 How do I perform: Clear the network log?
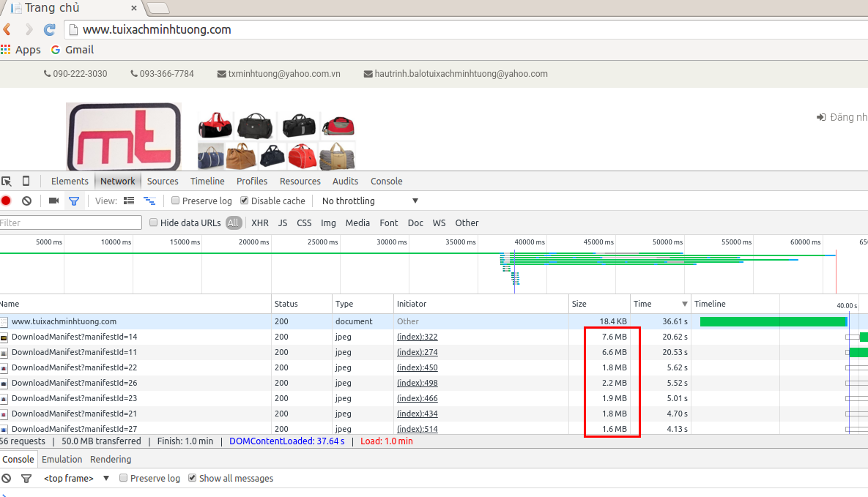point(26,201)
